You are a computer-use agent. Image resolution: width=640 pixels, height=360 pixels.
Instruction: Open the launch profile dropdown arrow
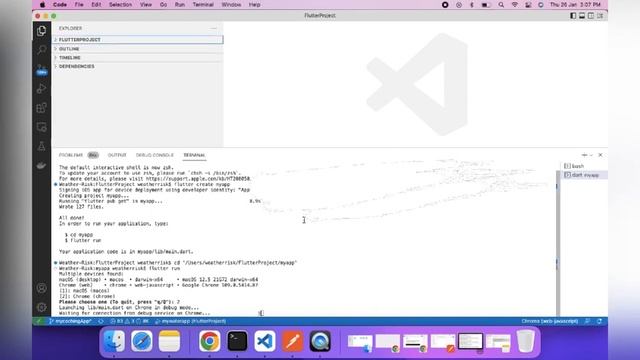(x=591, y=155)
